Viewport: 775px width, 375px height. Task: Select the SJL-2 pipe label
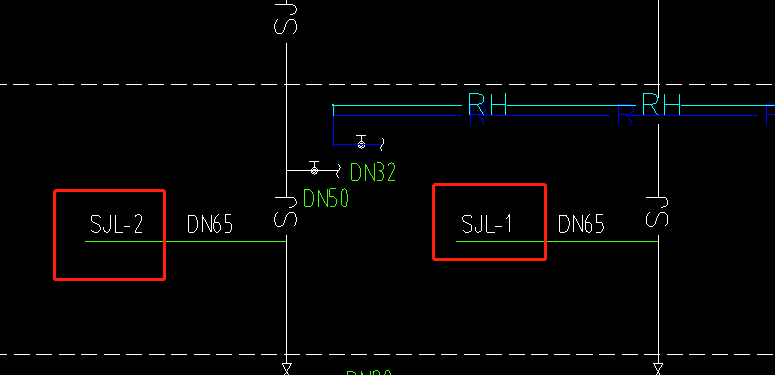pyautogui.click(x=117, y=224)
